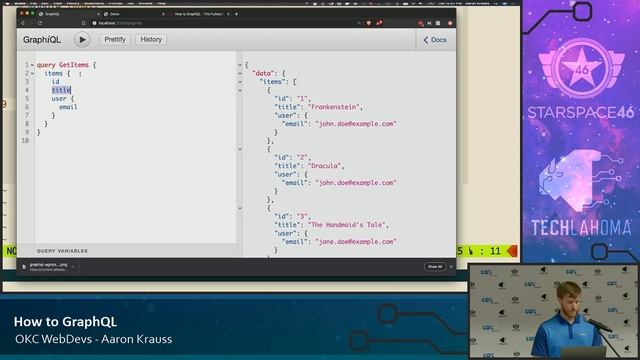
Task: Click the john.doe email under Frankenstein
Action: click(356, 124)
